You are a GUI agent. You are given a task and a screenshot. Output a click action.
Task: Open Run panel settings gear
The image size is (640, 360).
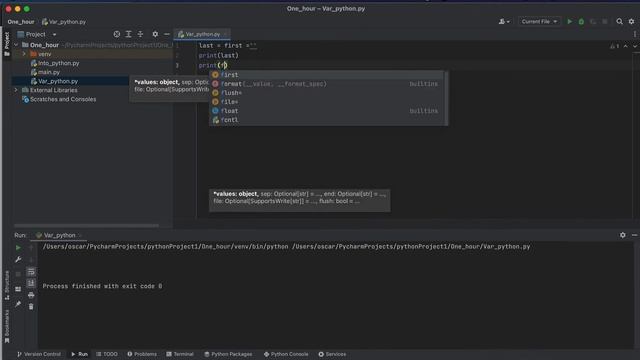tap(622, 235)
